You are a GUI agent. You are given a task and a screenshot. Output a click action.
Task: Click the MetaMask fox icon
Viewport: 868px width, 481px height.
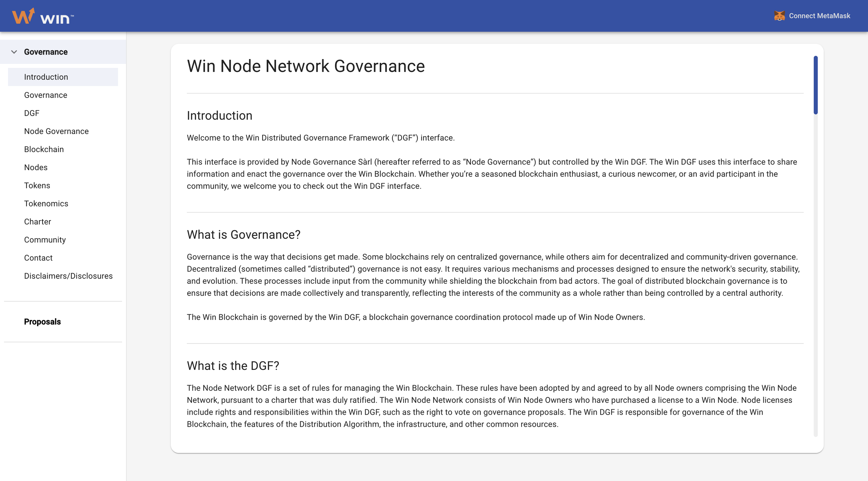click(x=779, y=16)
